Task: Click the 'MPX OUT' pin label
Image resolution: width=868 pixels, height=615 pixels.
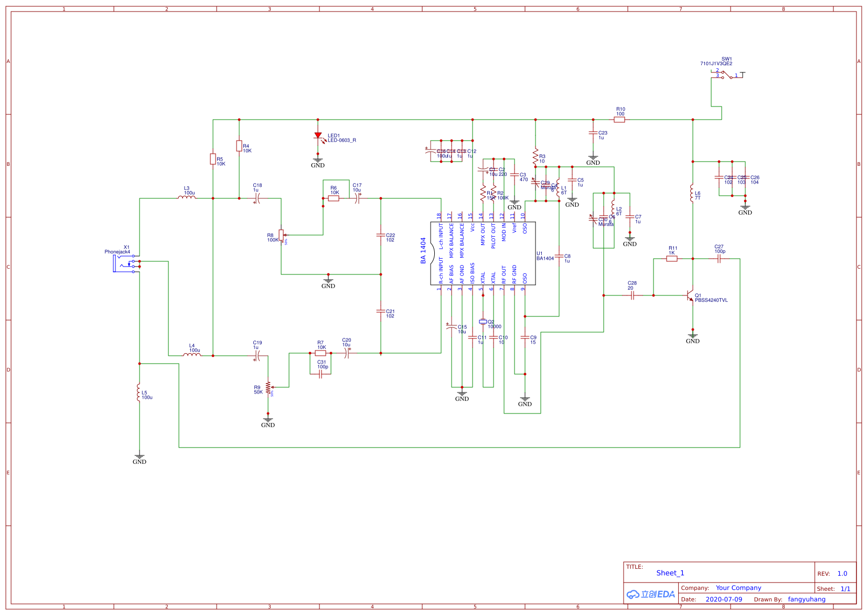Action: 483,235
